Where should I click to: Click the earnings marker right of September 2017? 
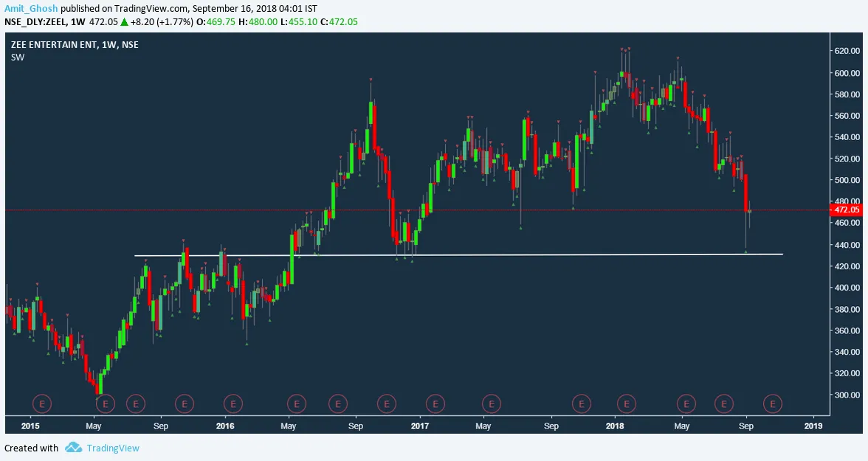[582, 403]
